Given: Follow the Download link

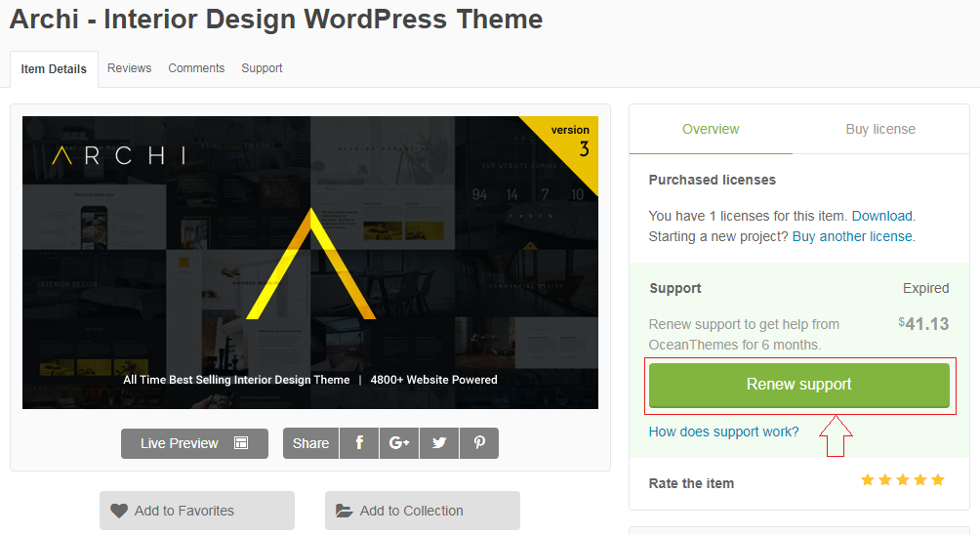Looking at the screenshot, I should pos(881,216).
